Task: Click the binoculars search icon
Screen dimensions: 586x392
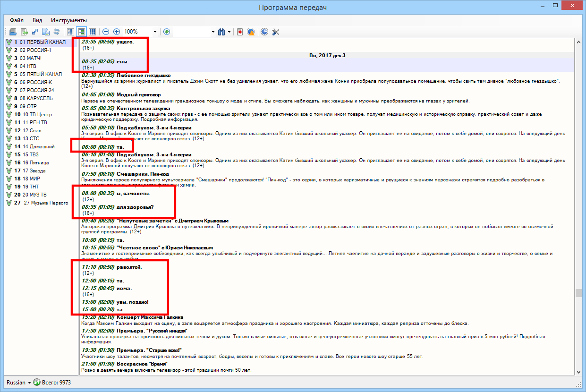Action: (x=221, y=32)
